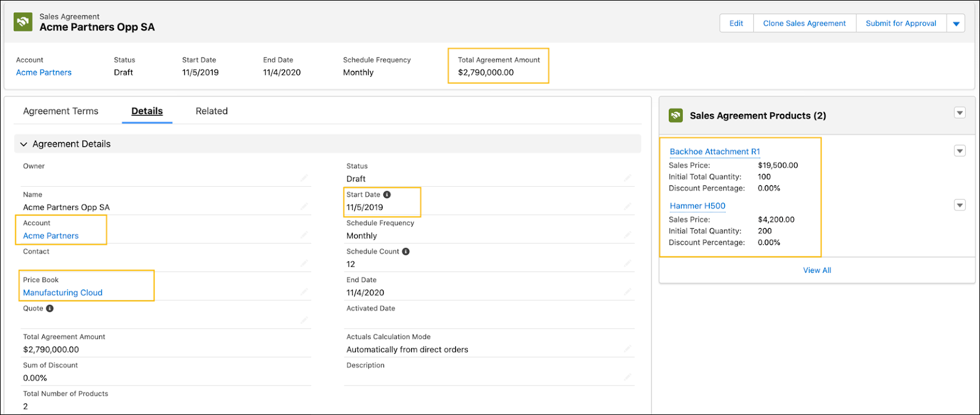
Task: Click the pencil icon in Account field row
Action: tap(304, 235)
